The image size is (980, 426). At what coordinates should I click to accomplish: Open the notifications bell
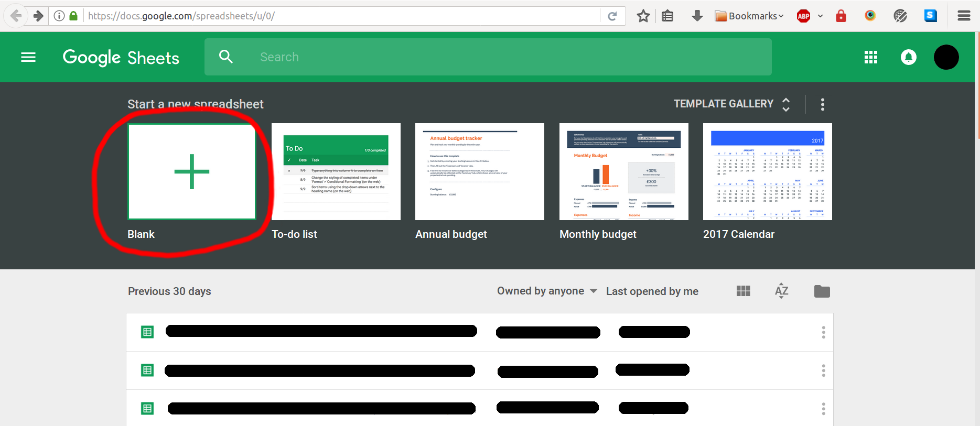point(909,57)
